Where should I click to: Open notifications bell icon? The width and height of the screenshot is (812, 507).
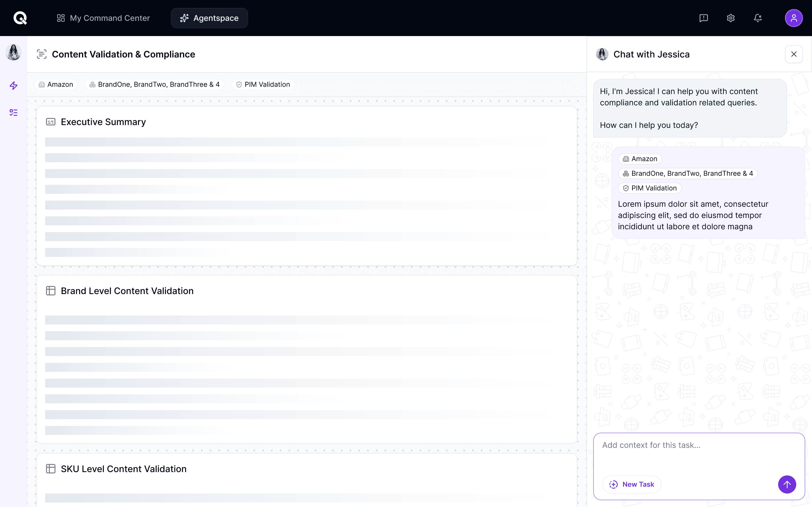point(758,18)
